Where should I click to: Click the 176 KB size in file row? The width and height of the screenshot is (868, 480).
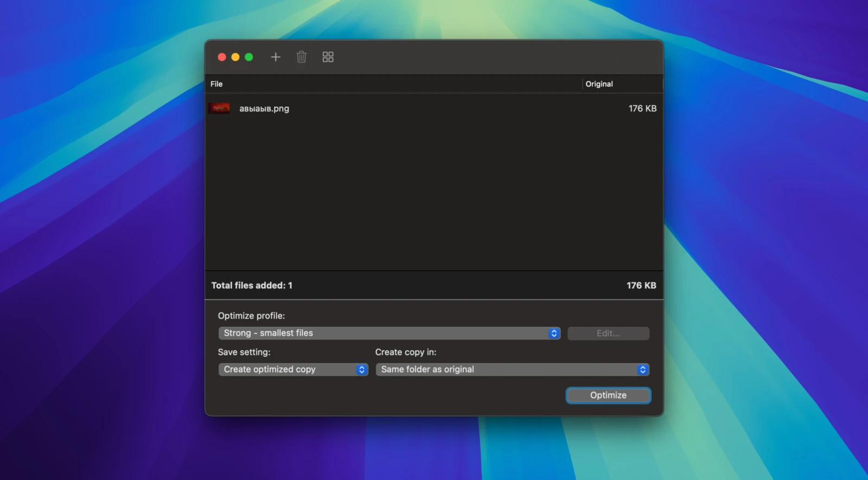tap(642, 109)
